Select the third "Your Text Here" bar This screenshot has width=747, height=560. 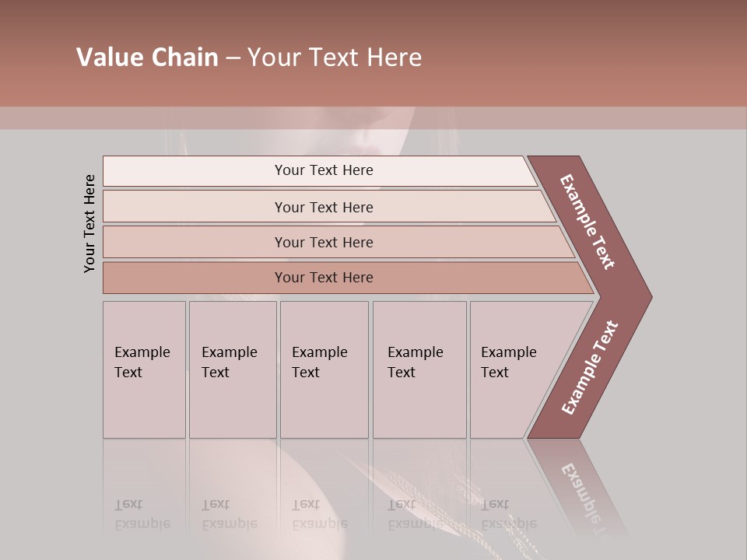tap(324, 242)
